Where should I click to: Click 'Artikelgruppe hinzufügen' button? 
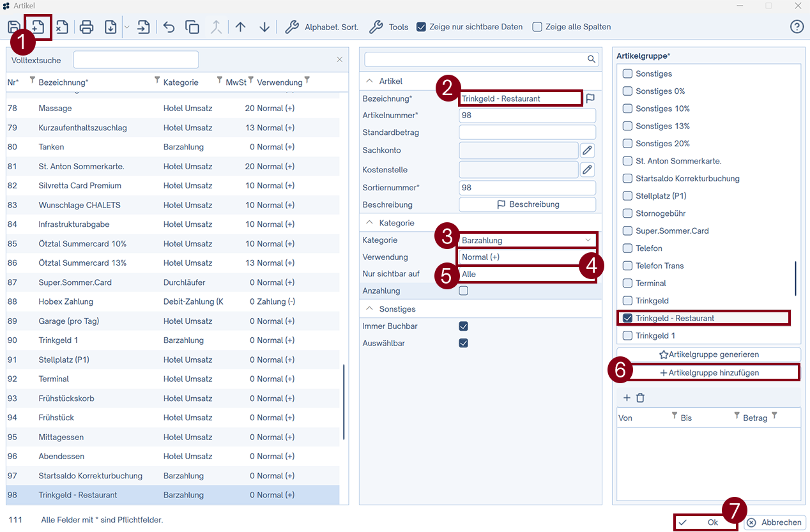[709, 372]
